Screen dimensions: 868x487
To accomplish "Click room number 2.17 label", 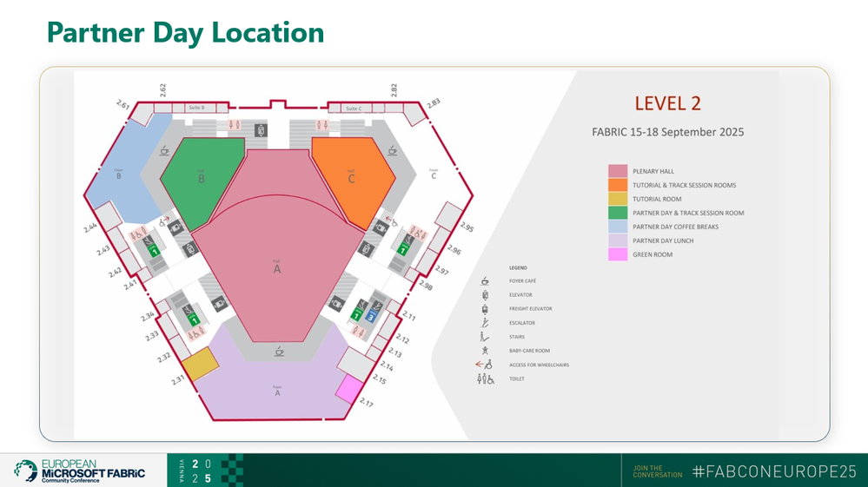I will 366,402.
